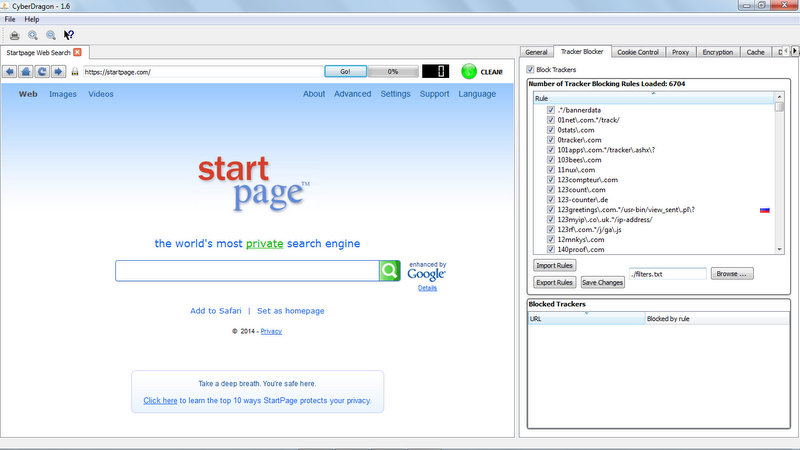Click the Zoom Out magnifier icon
Image resolution: width=800 pixels, height=450 pixels.
click(51, 35)
